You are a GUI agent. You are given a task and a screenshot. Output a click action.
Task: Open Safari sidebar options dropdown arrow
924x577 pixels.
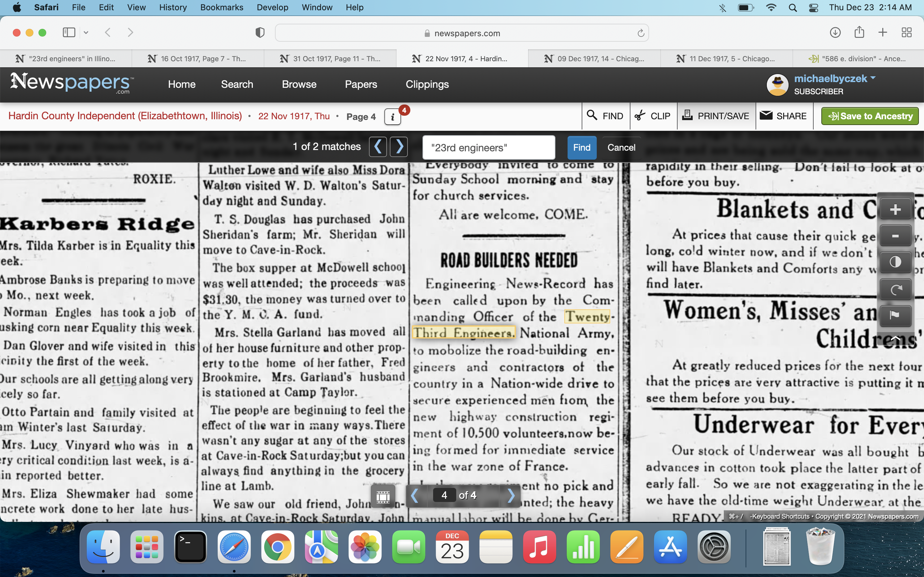[86, 32]
